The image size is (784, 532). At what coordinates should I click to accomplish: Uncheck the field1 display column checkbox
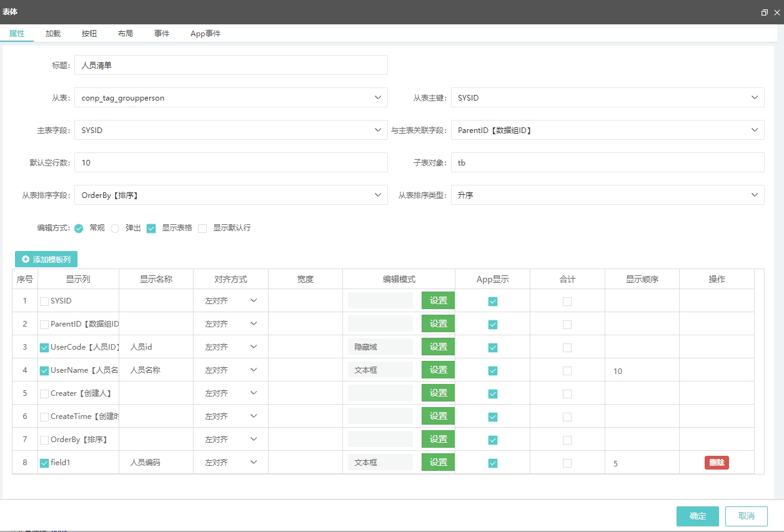pos(44,463)
